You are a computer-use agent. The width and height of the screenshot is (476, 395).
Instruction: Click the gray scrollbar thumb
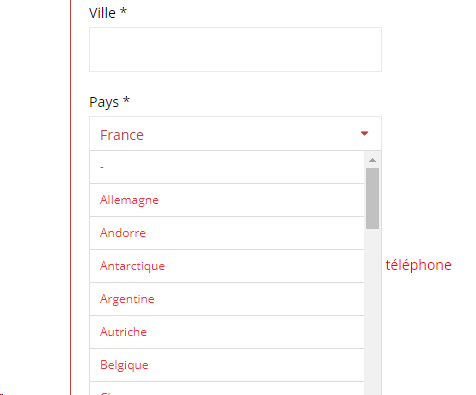pos(372,198)
